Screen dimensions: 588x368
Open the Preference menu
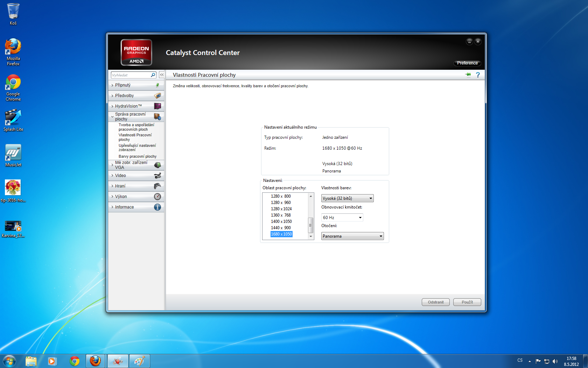[x=467, y=63]
